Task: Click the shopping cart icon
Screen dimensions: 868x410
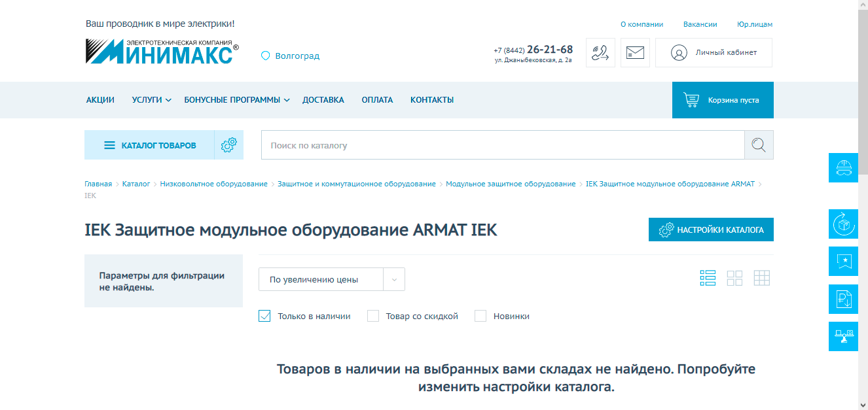Action: pos(691,100)
